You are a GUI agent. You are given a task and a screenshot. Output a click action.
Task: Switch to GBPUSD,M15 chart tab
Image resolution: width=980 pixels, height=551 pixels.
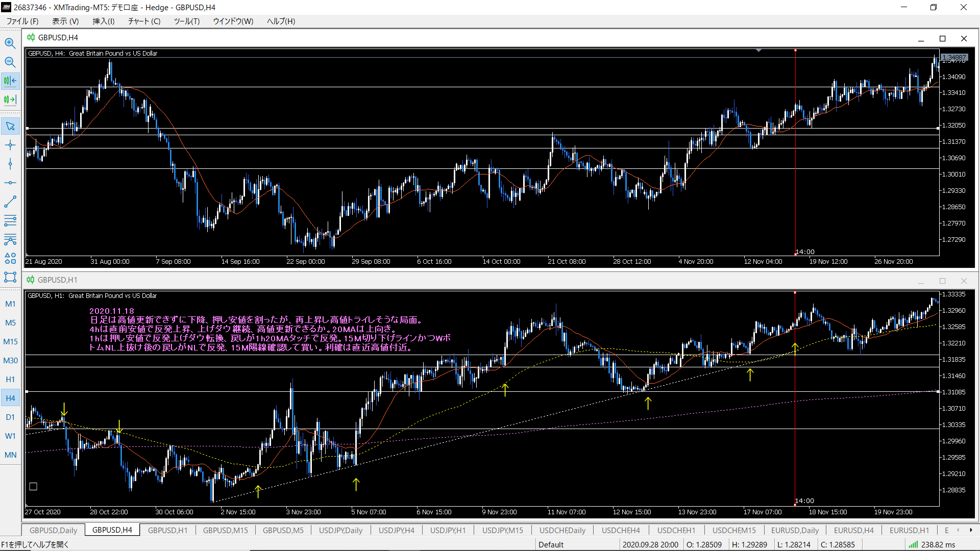click(226, 530)
